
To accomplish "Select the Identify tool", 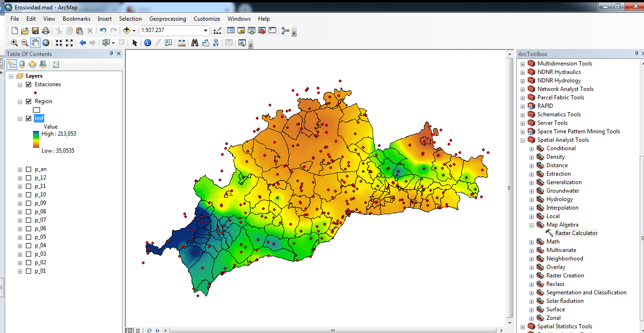I will 147,43.
